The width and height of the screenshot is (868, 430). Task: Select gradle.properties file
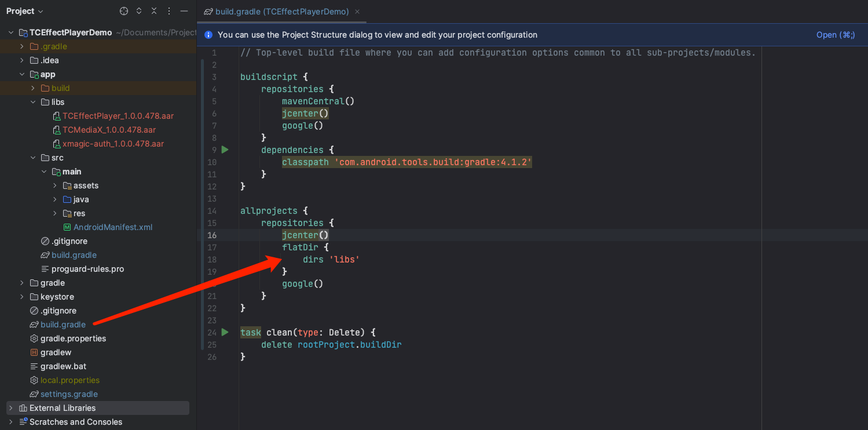[x=73, y=338]
